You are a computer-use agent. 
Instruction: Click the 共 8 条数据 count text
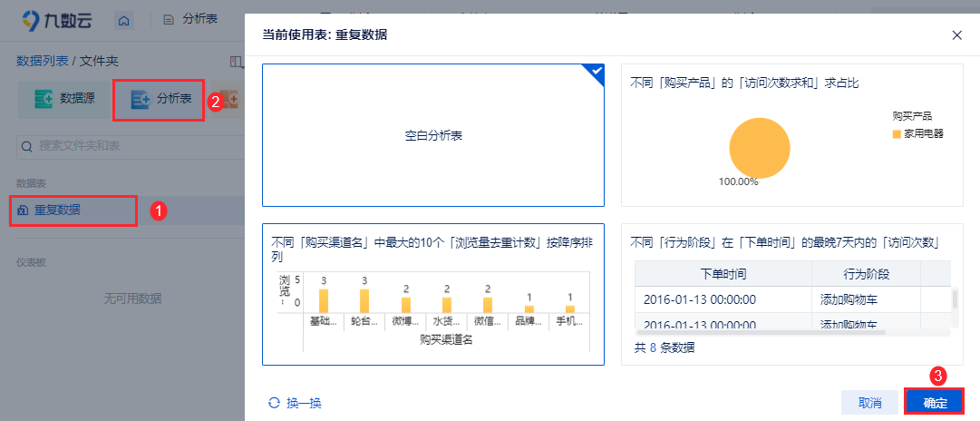(x=665, y=348)
